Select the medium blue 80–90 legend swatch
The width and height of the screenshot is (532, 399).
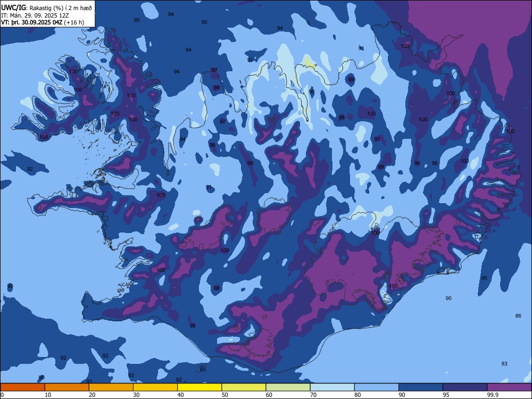(x=377, y=387)
